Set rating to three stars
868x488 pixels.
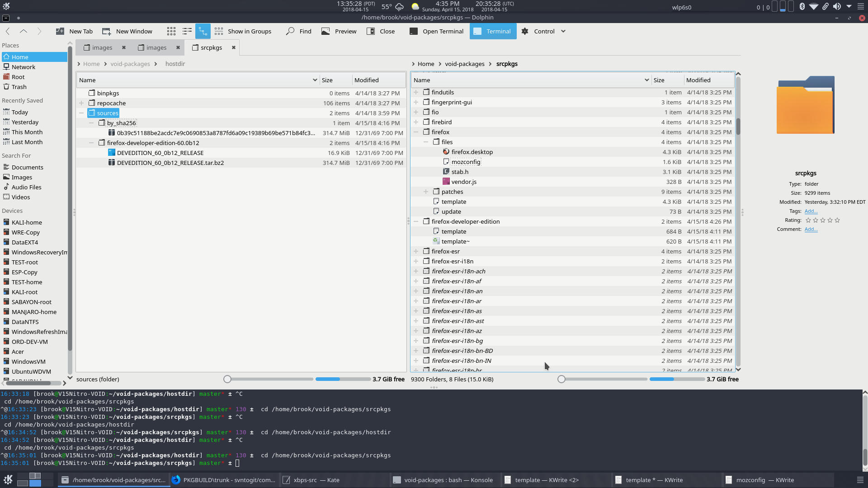point(823,220)
